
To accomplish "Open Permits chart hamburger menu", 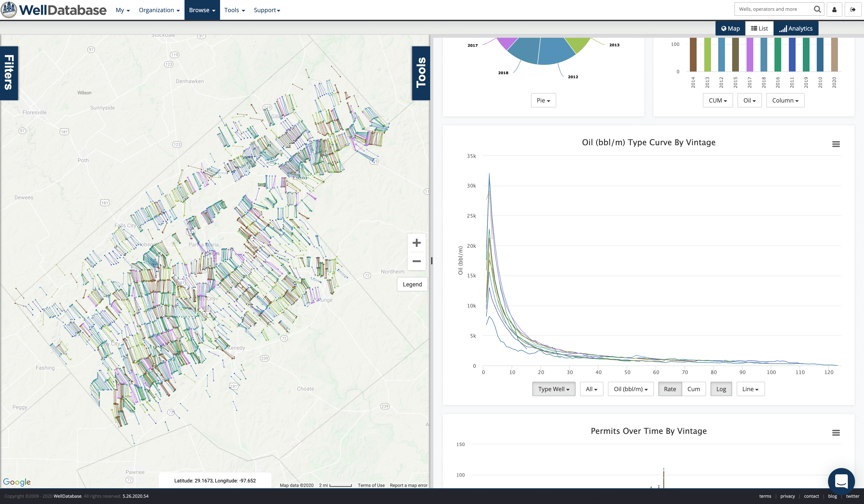I will [836, 433].
